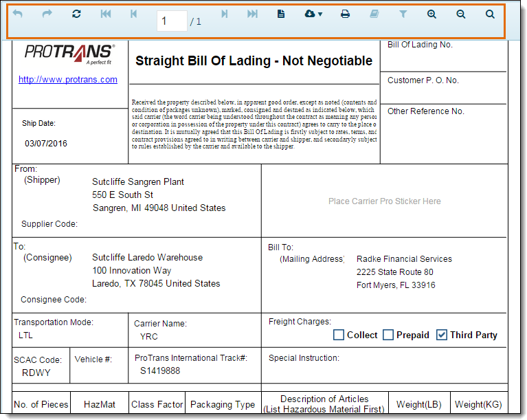The width and height of the screenshot is (527, 420).
Task: Click the filter funnel icon
Action: click(403, 14)
